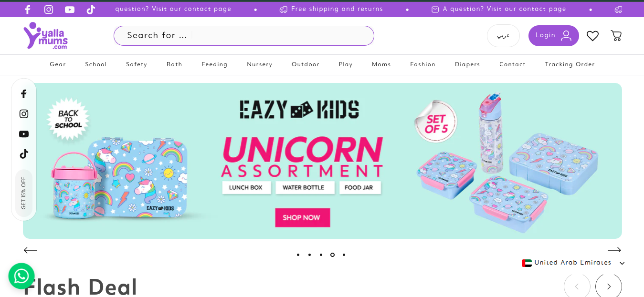Select the last carousel dot indicator
Image resolution: width=644 pixels, height=297 pixels.
344,255
